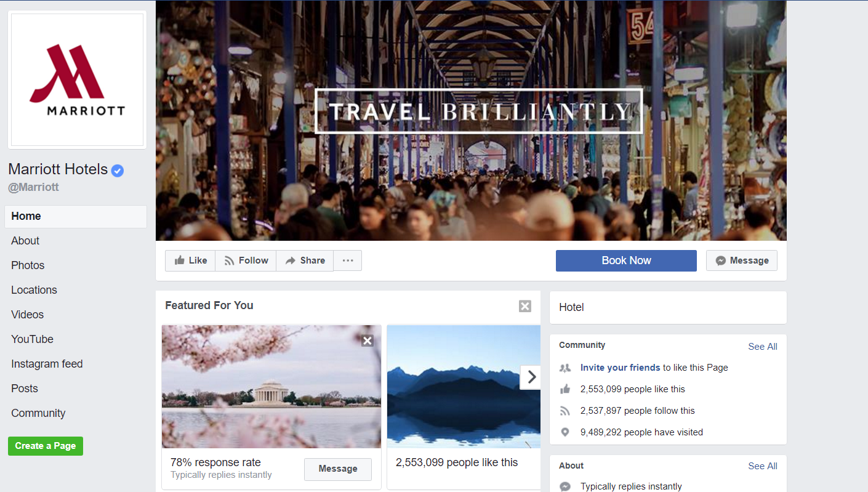Click Invite your friends link
The width and height of the screenshot is (868, 492).
[620, 368]
